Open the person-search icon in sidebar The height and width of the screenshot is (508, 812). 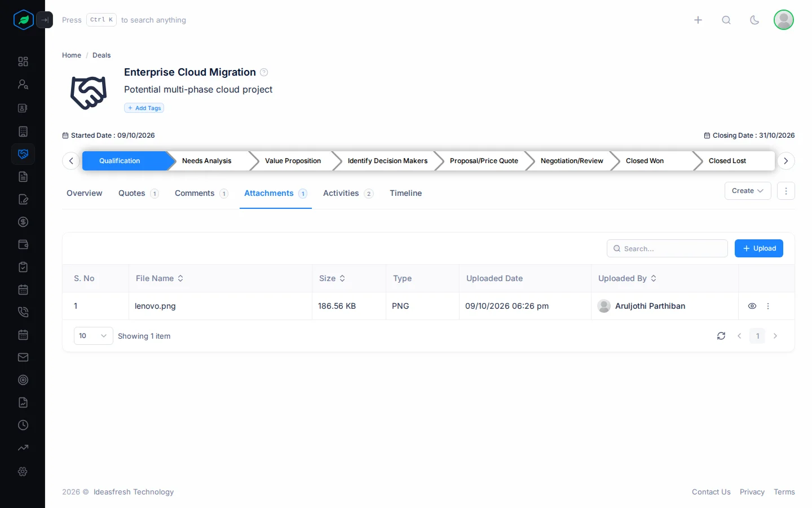pyautogui.click(x=23, y=84)
